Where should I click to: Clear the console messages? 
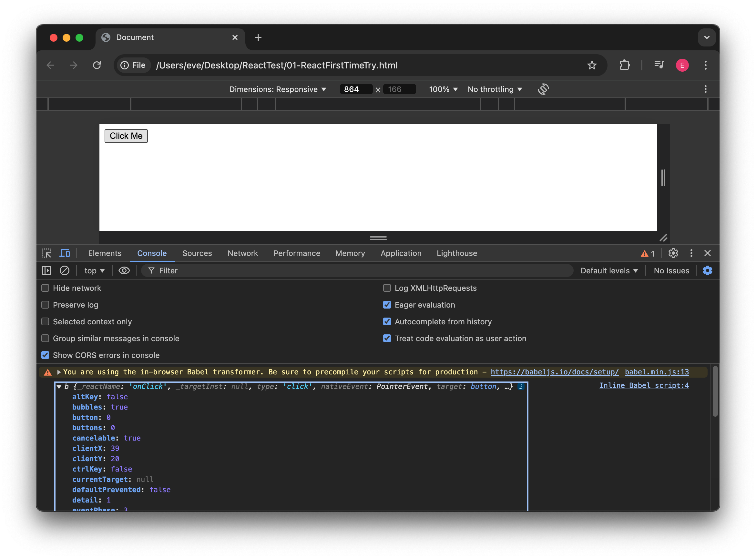[64, 270]
